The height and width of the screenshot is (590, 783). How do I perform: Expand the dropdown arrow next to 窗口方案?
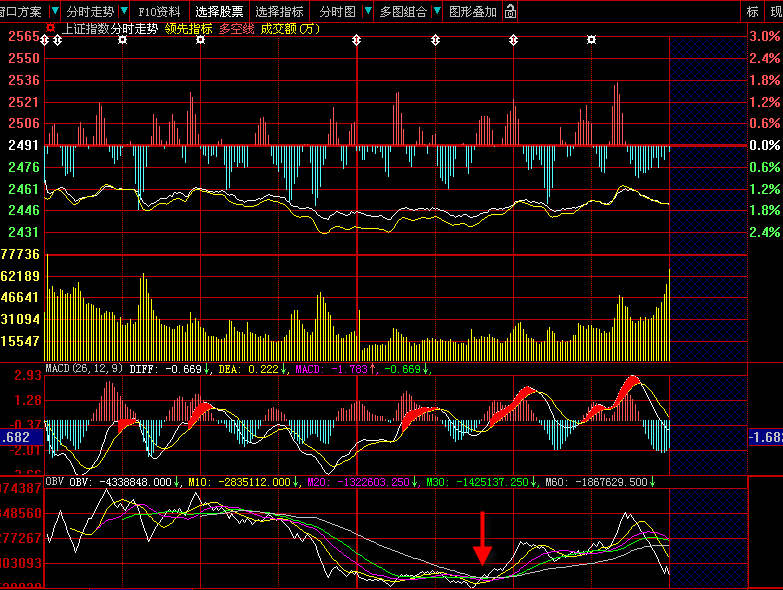tap(55, 11)
